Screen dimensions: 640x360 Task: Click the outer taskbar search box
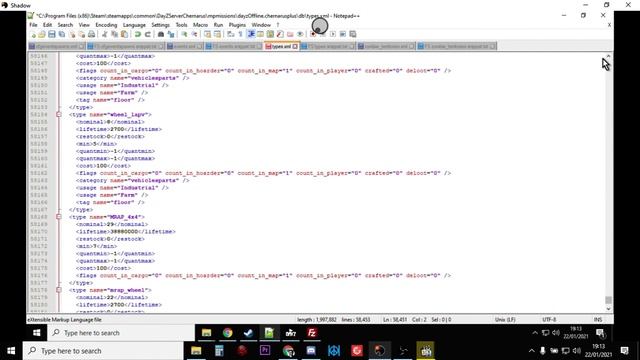coord(103,351)
